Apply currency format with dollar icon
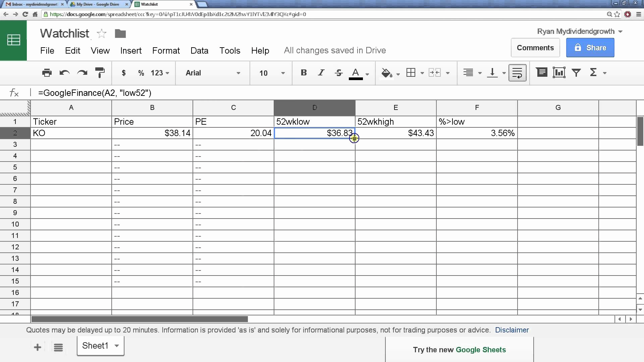Viewport: 644px width, 362px height. point(123,73)
